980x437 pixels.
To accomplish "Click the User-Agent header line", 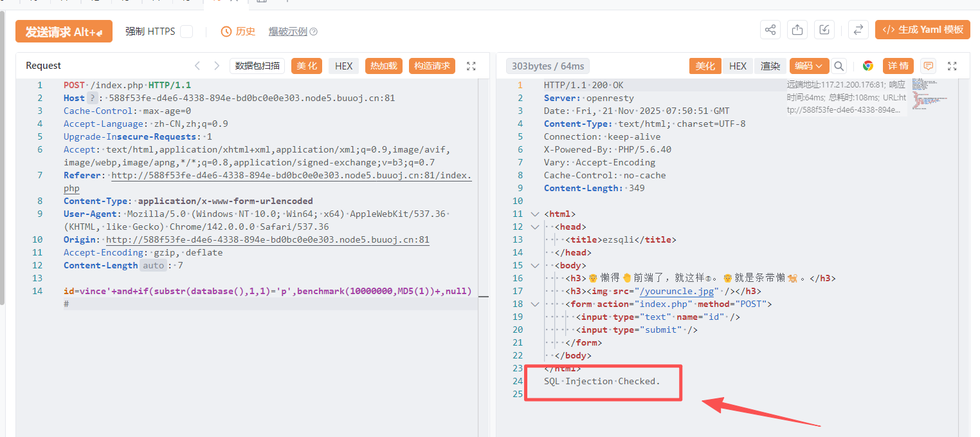I will coord(257,214).
